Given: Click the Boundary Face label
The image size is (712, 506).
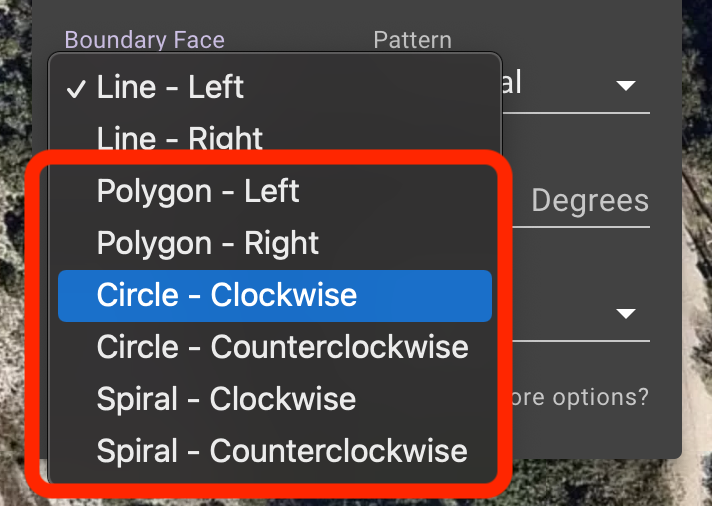Looking at the screenshot, I should click(x=144, y=40).
